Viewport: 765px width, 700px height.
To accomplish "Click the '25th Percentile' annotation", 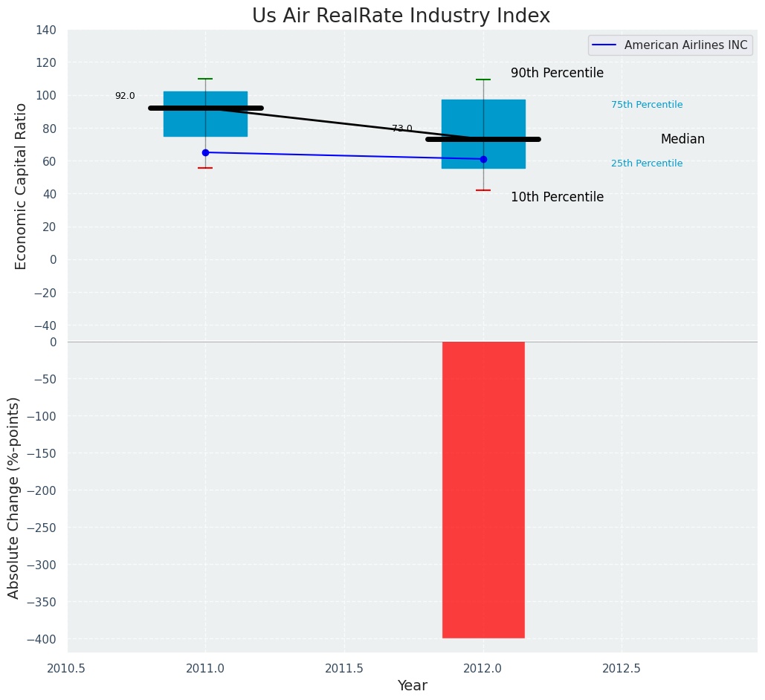I will coord(646,163).
